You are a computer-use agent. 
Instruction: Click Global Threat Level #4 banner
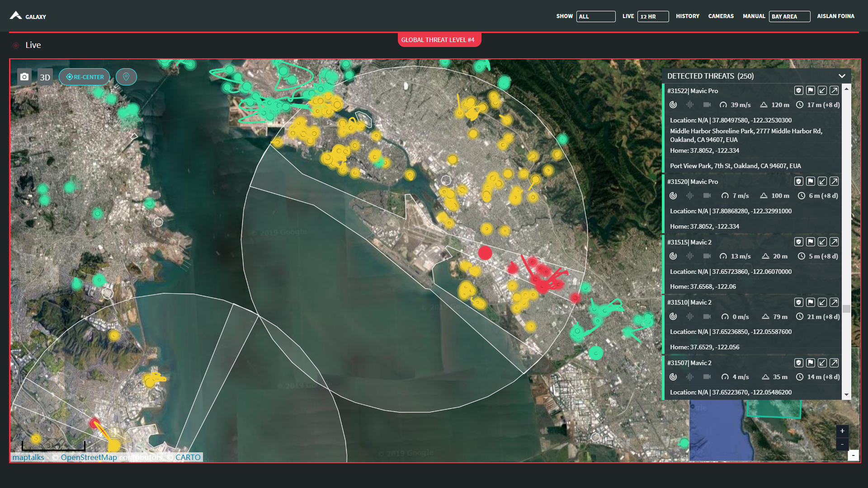coord(439,40)
